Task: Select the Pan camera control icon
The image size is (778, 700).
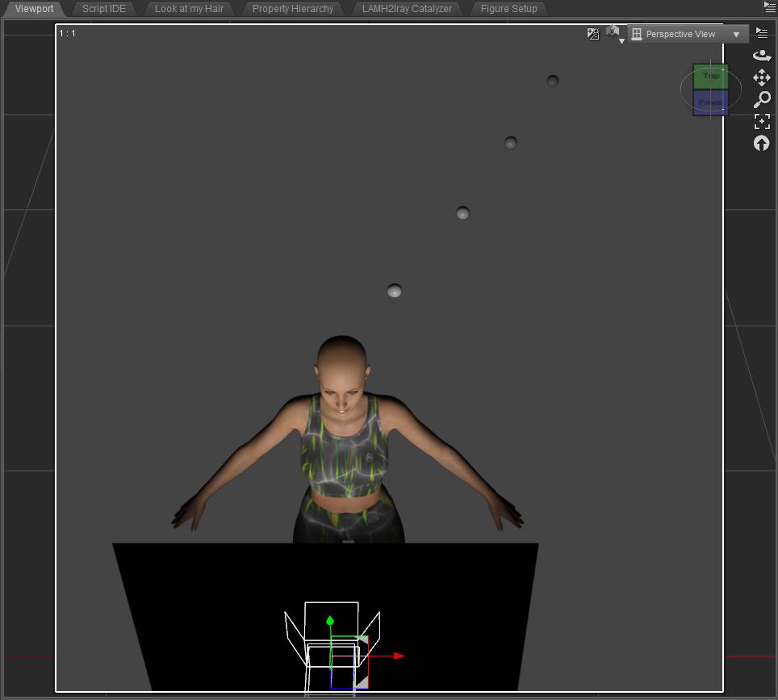Action: [x=761, y=78]
